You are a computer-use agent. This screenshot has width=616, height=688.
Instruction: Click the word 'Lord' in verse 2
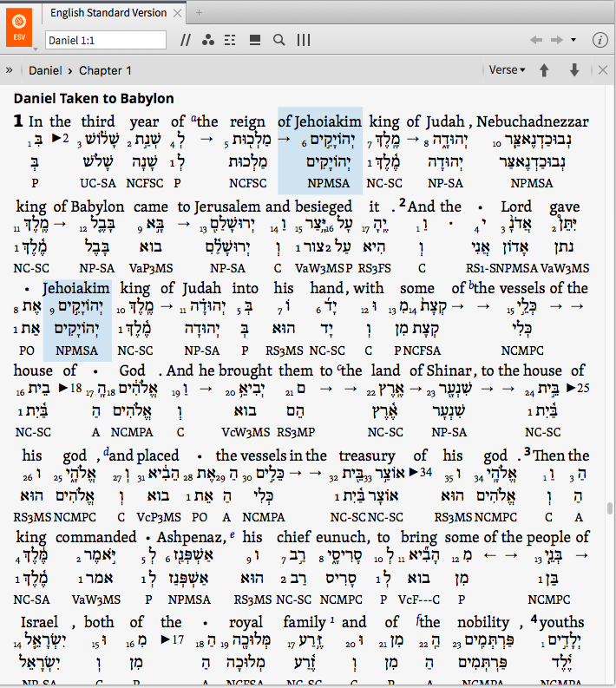[516, 206]
